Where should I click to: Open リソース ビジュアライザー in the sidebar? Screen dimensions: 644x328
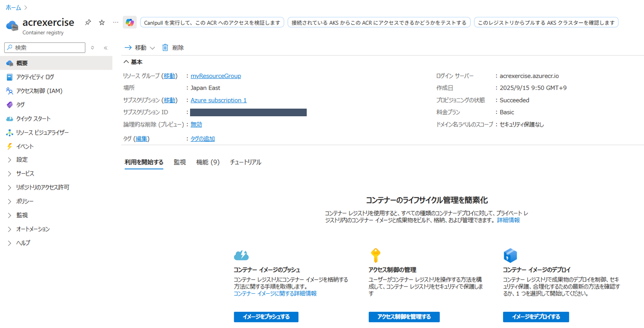pyautogui.click(x=56, y=133)
